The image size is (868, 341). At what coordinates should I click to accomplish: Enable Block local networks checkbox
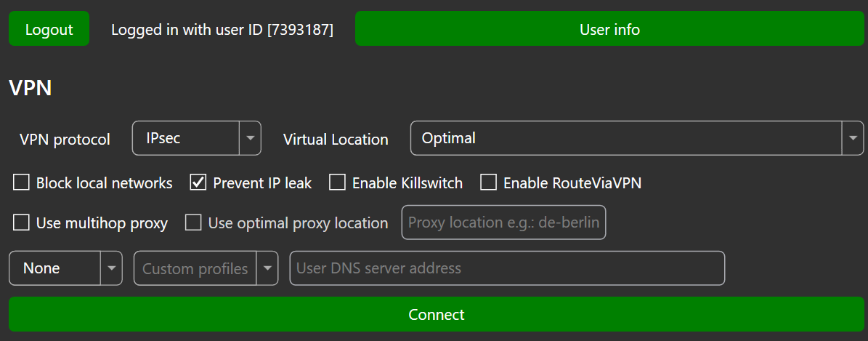point(22,182)
